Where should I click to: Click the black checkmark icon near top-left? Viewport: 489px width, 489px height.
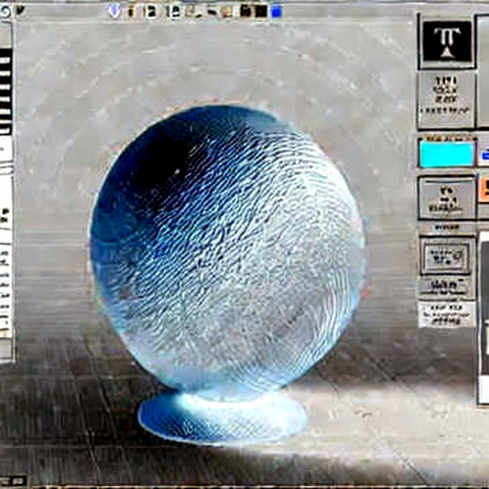(x=20, y=10)
